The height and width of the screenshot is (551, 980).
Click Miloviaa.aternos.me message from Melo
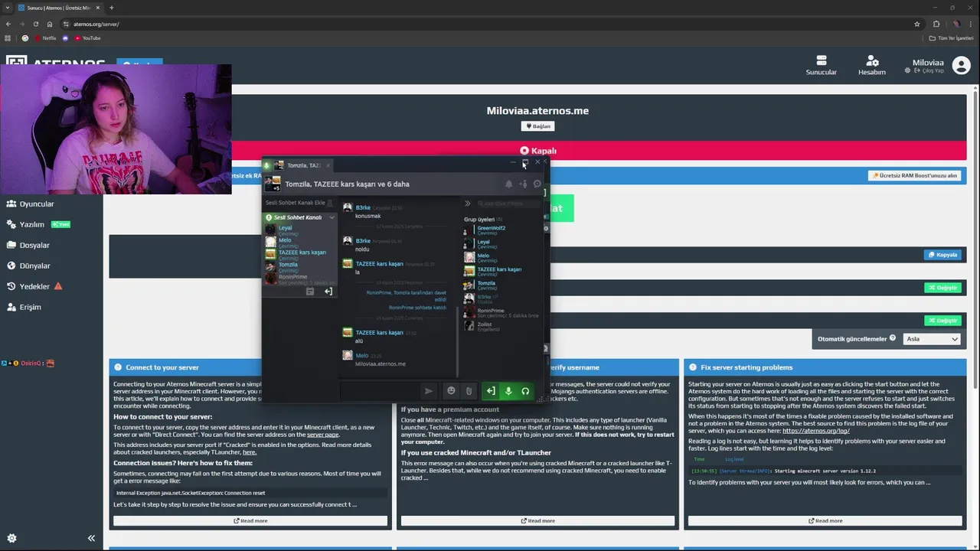tap(381, 364)
